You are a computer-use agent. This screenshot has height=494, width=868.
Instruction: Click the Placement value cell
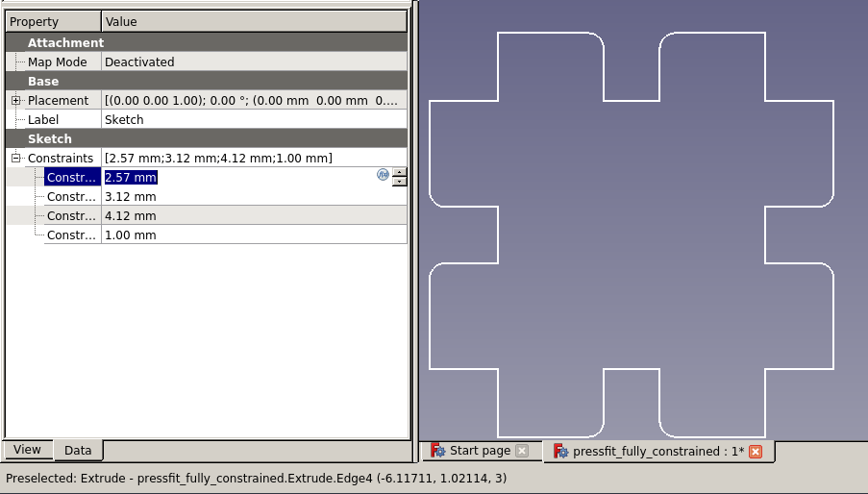pyautogui.click(x=254, y=100)
